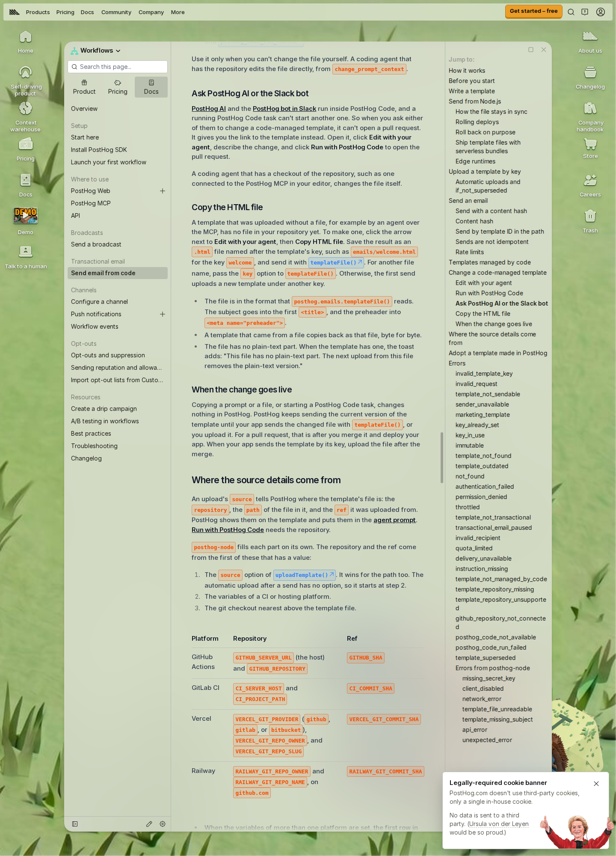
Task: Click the PostHog logo in top bar
Action: 15,12
